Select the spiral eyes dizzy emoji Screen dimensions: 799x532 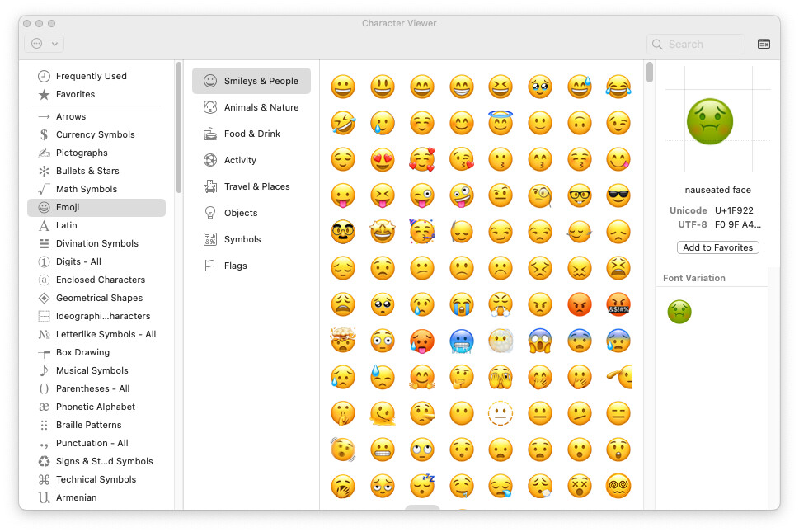point(618,486)
